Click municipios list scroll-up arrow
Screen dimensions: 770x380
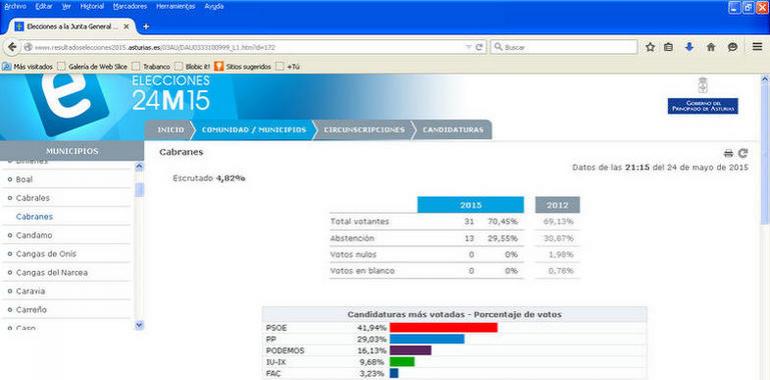coord(139,166)
